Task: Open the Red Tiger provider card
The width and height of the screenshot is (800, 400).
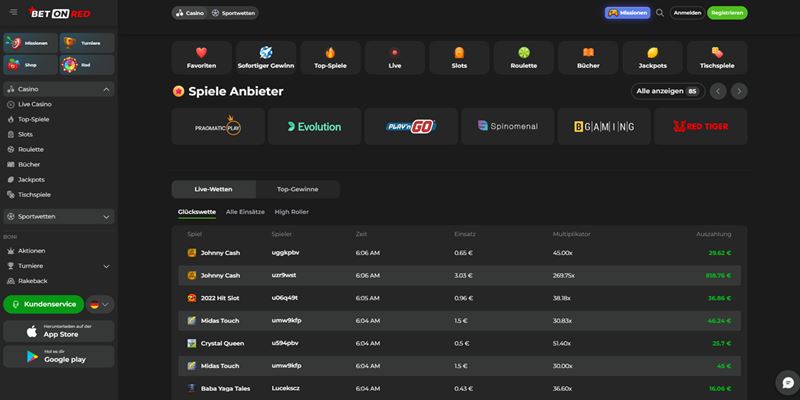Action: (701, 127)
